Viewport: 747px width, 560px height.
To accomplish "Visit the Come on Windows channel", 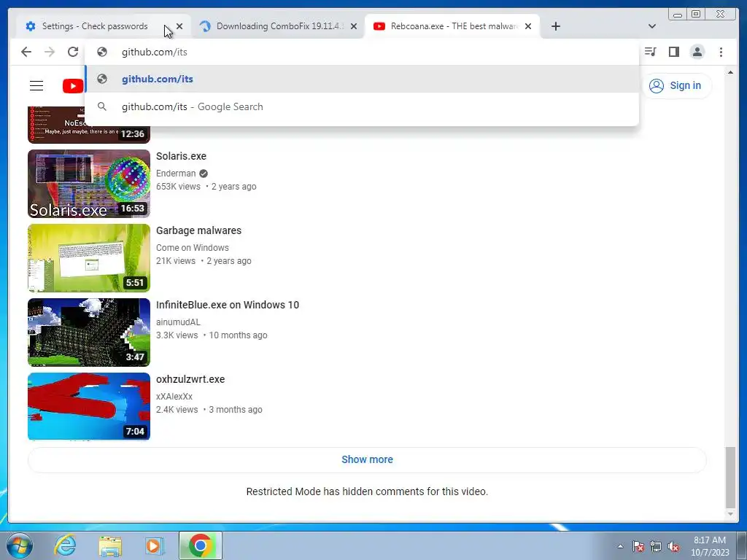I will (x=193, y=248).
